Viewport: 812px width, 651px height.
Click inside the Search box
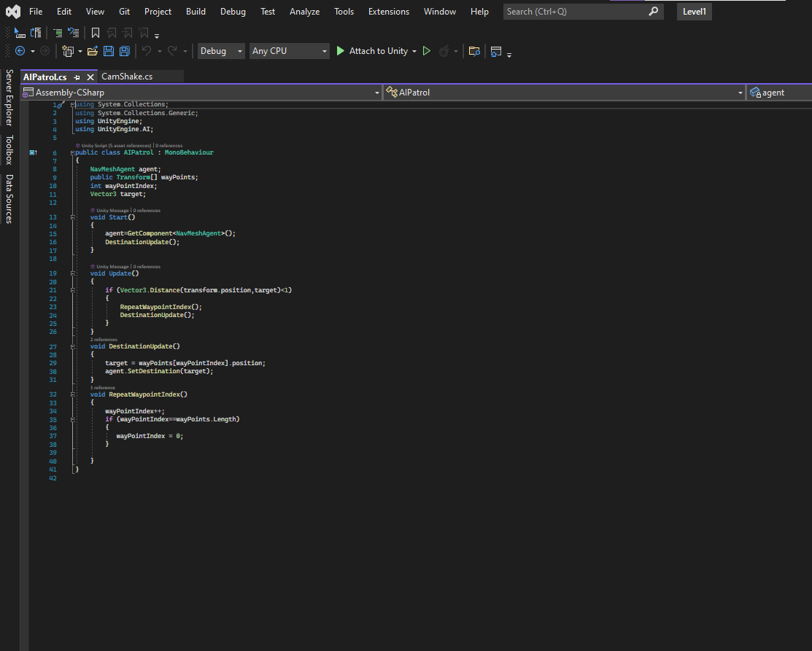tap(569, 11)
